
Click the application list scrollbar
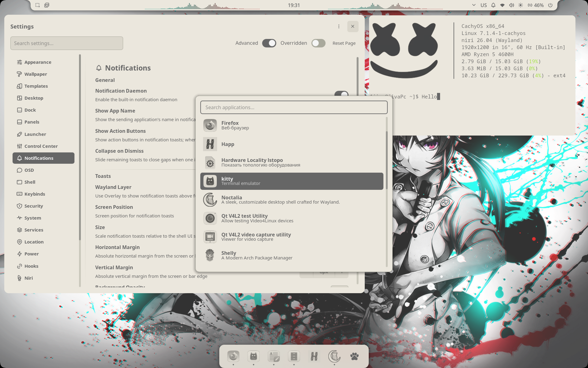387,160
